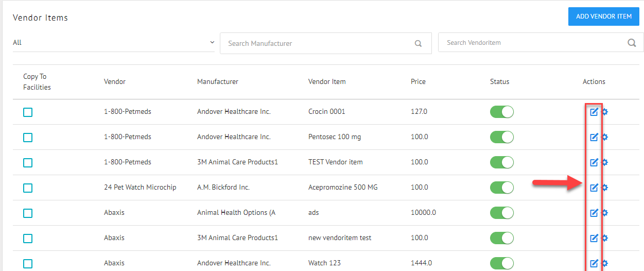Edit the new vendoritem test entry
The width and height of the screenshot is (644, 271).
pyautogui.click(x=594, y=238)
